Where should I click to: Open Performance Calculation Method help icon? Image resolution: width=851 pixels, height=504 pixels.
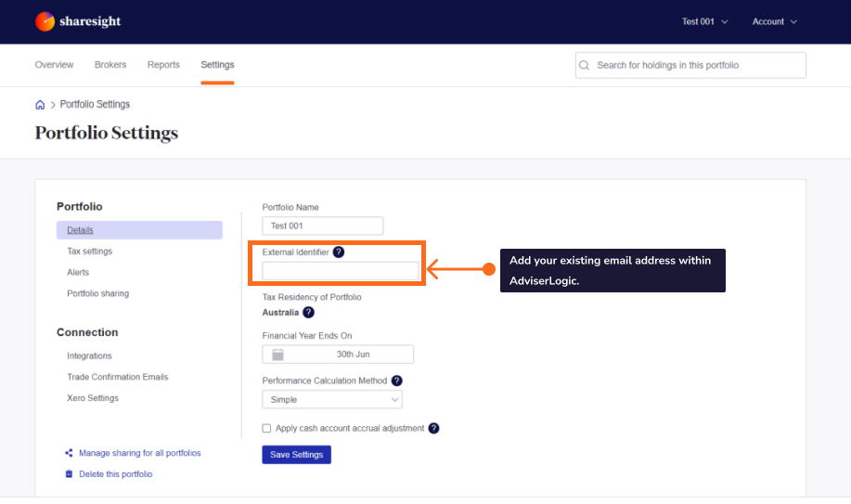[397, 381]
